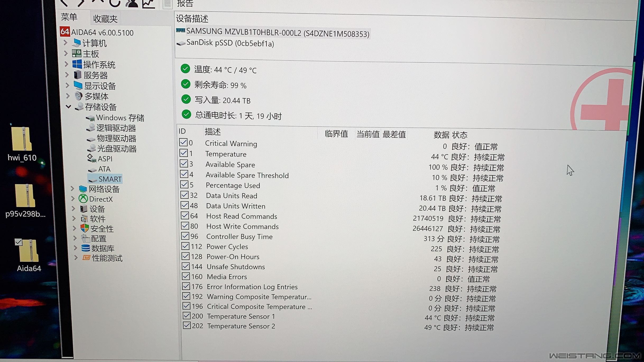Select the hwi_610 desktop zip file

(x=22, y=144)
